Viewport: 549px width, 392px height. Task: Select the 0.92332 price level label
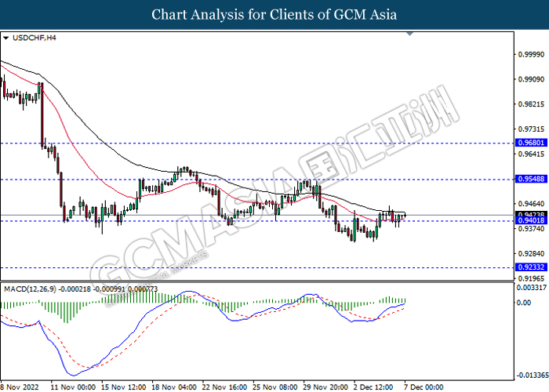[531, 267]
